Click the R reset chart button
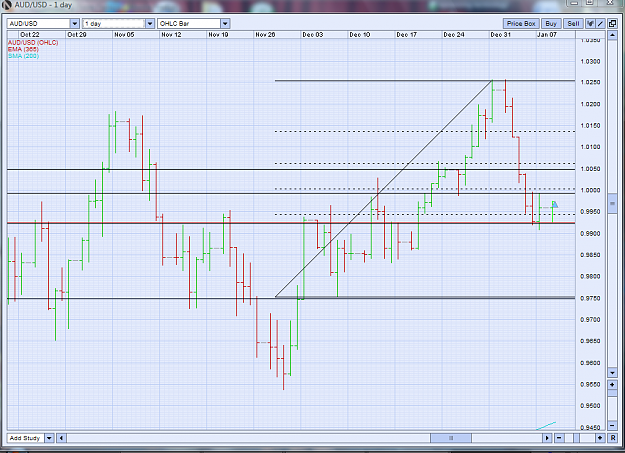This screenshot has height=453, width=625. (x=613, y=438)
